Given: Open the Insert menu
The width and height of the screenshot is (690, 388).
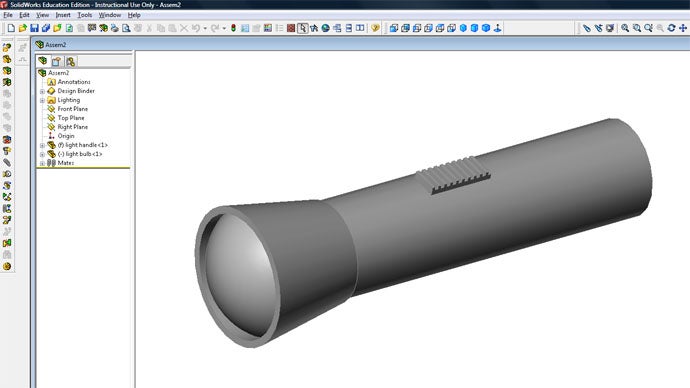Looking at the screenshot, I should (63, 15).
